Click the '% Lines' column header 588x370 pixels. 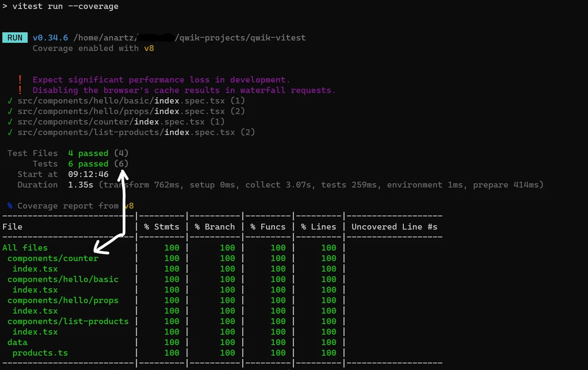[319, 227]
